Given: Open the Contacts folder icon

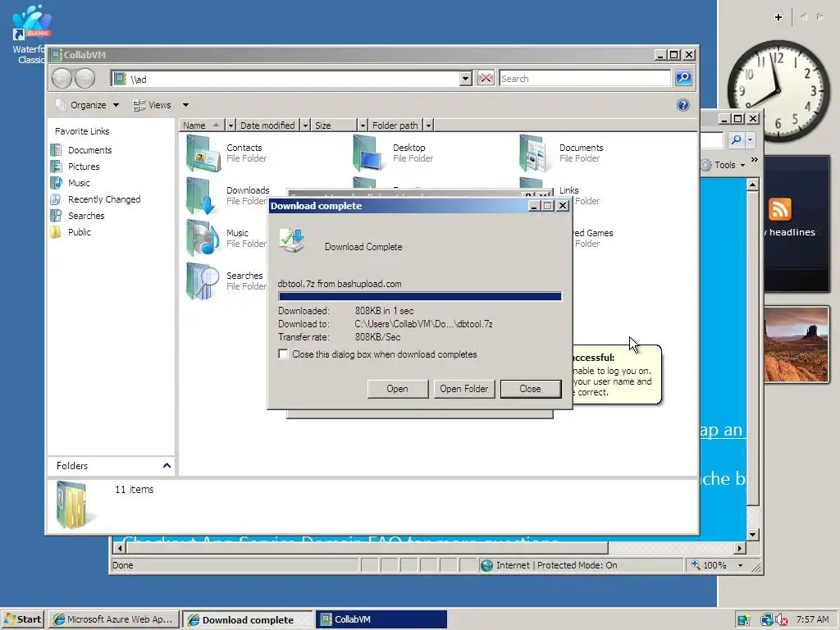Looking at the screenshot, I should 203,153.
